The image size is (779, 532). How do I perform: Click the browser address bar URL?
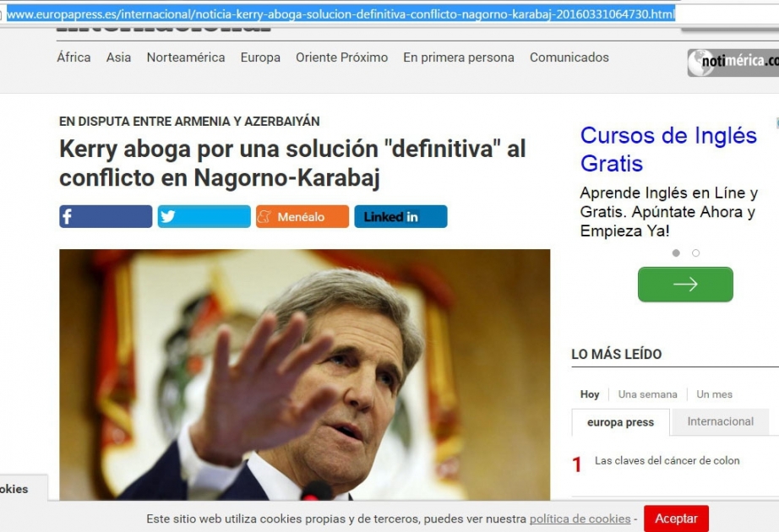[340, 14]
